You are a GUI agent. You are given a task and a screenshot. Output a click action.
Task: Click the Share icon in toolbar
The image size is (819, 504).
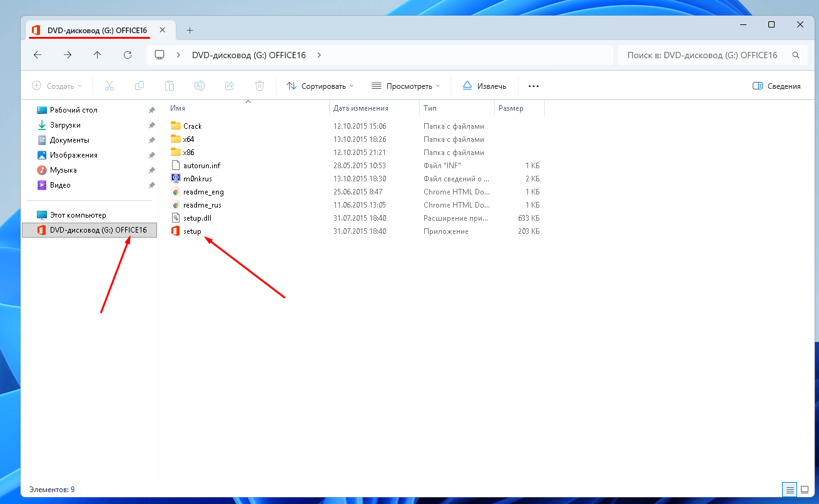[x=230, y=86]
